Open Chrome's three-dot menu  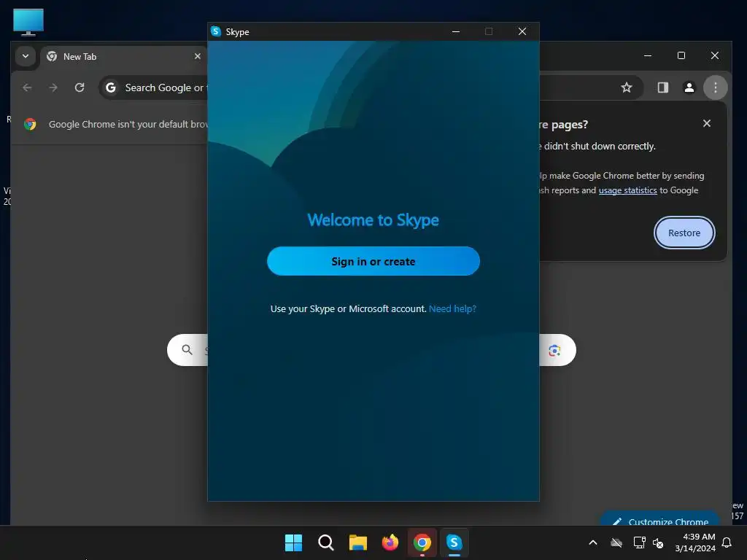(x=715, y=87)
